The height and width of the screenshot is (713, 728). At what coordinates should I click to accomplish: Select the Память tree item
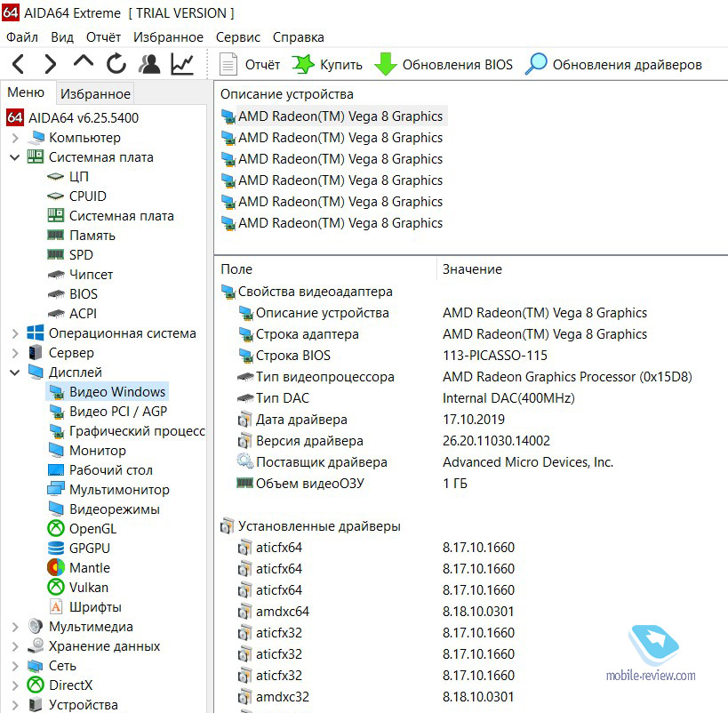[81, 236]
